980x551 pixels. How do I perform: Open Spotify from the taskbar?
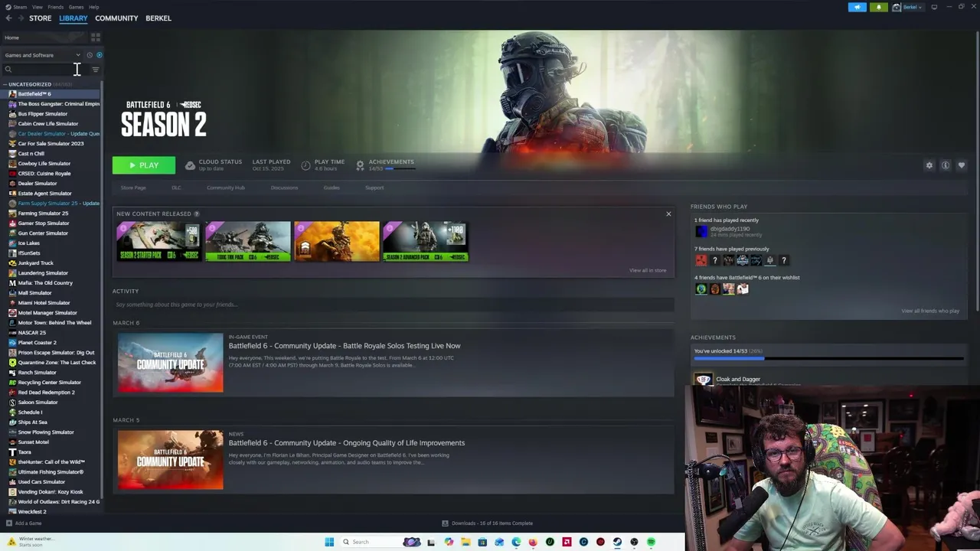651,542
